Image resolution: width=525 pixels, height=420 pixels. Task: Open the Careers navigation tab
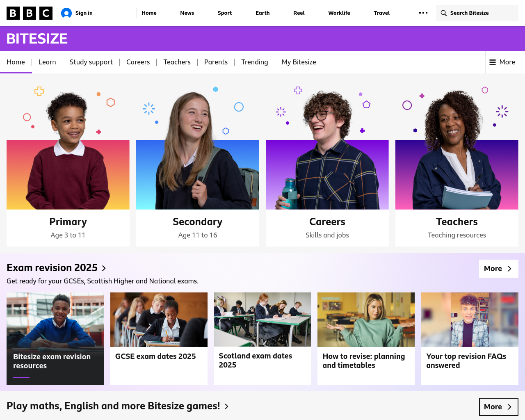[138, 62]
